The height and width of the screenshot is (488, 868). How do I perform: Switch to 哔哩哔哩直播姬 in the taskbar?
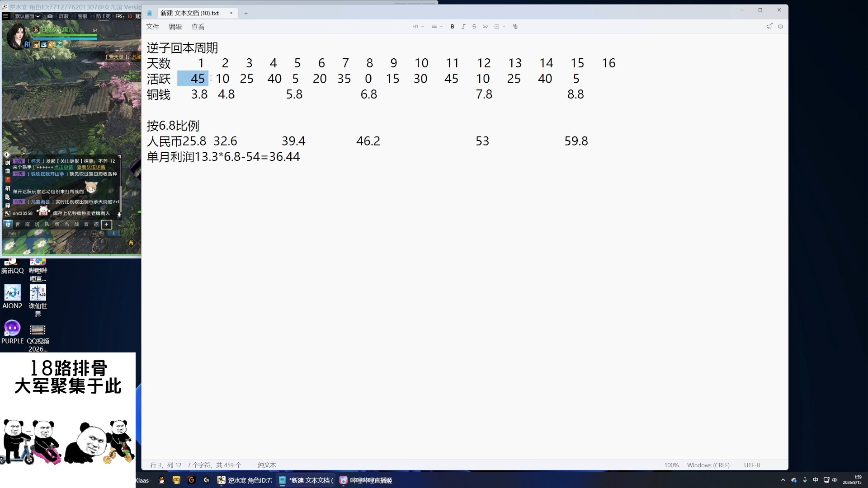(366, 480)
